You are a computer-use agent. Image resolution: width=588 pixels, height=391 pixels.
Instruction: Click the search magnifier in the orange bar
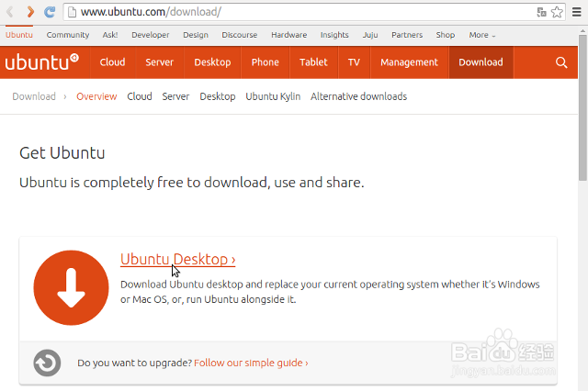561,62
